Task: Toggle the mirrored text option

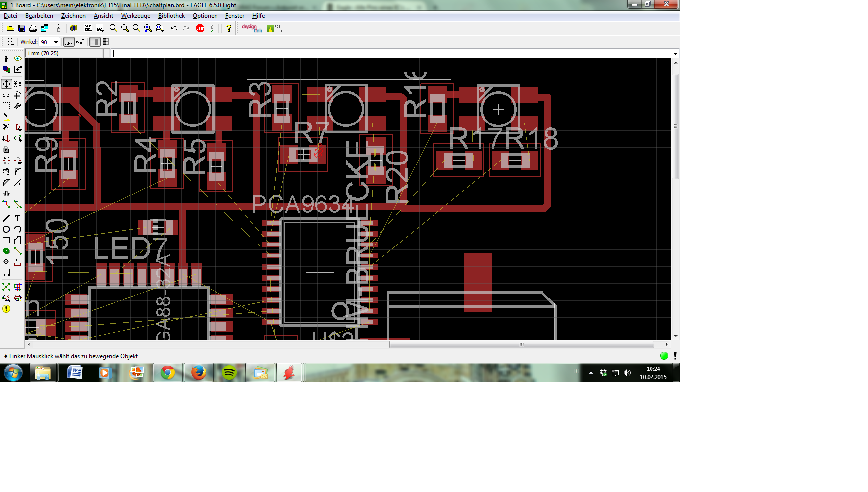Action: pos(80,42)
